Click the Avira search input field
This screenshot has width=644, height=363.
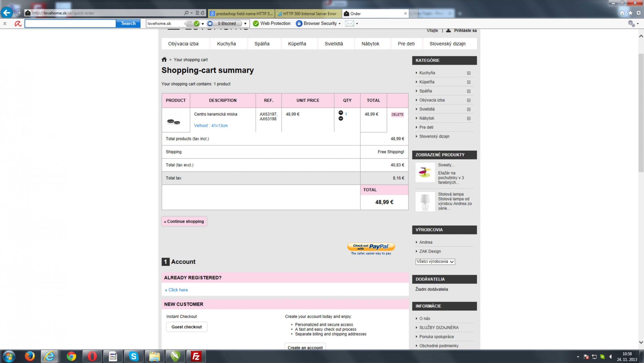70,24
